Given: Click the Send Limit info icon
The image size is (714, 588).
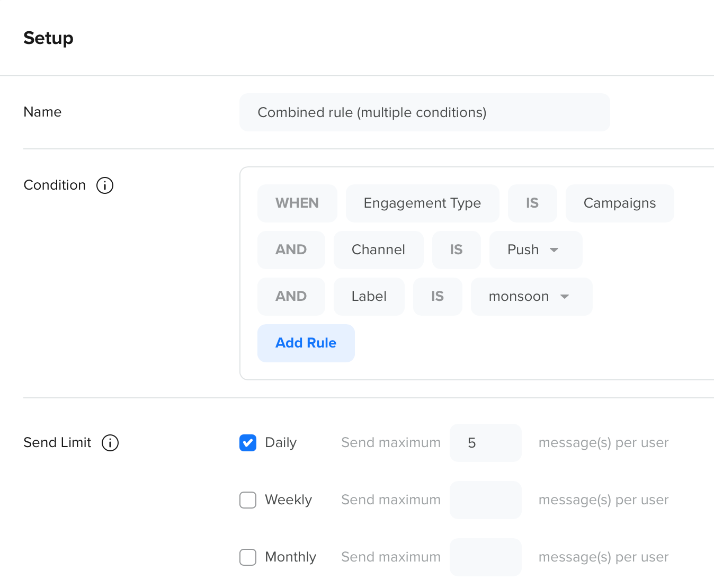Looking at the screenshot, I should (110, 443).
